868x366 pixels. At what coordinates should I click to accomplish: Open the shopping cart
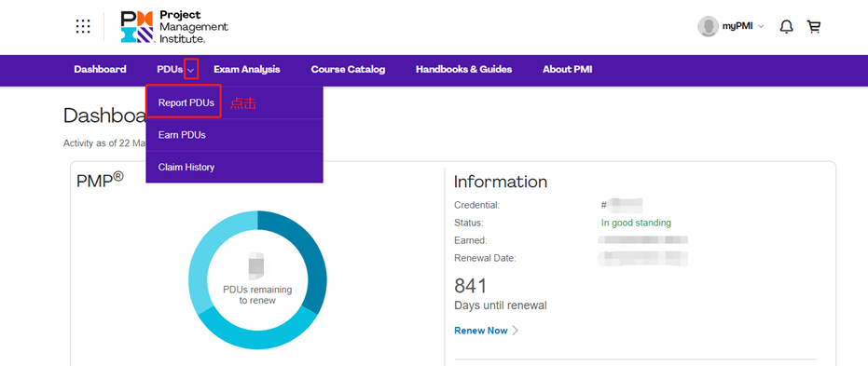(813, 26)
